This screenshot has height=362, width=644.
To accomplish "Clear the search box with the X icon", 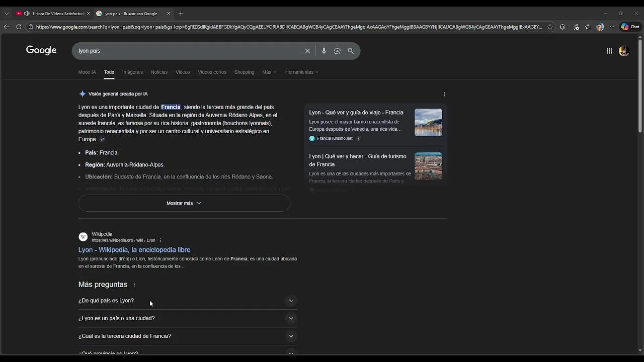I will (307, 51).
